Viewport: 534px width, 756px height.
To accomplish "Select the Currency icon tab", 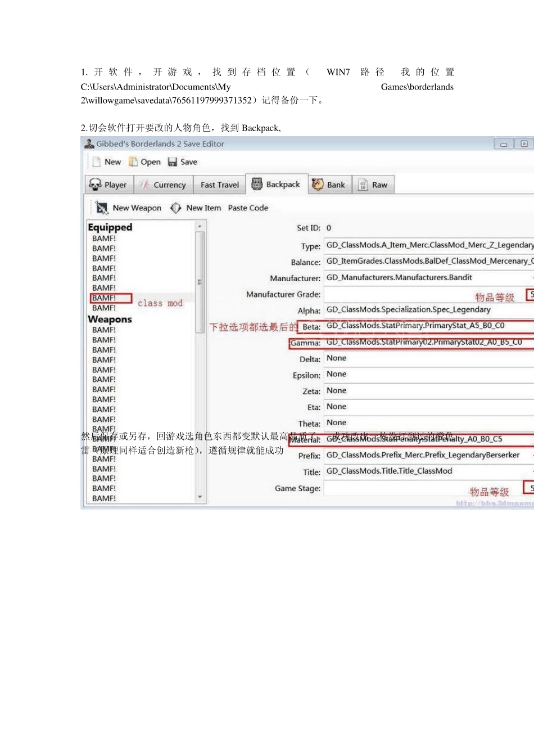I will [145, 185].
